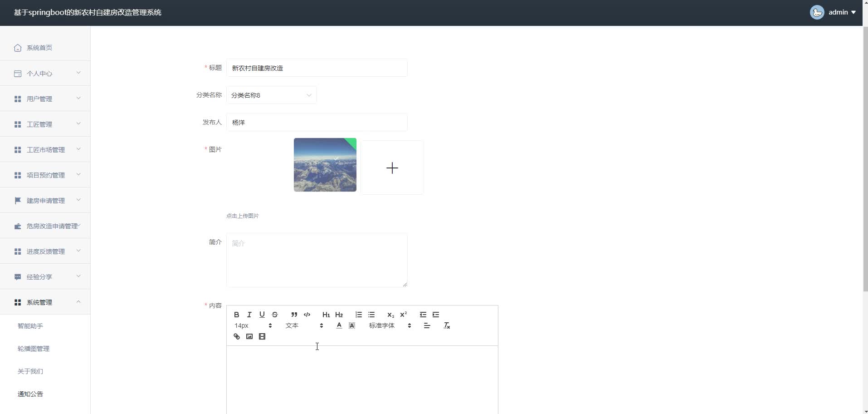Insert an image in editor
The height and width of the screenshot is (414, 868).
(x=249, y=336)
